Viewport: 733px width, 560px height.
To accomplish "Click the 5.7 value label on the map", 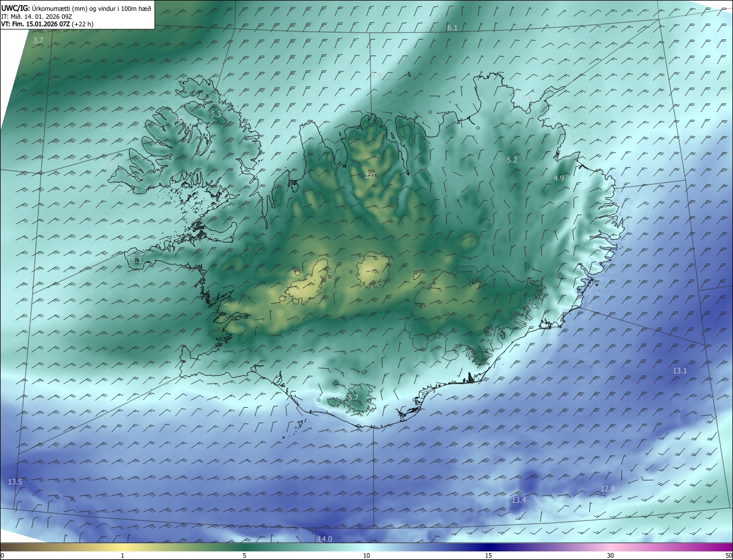I will point(353,397).
